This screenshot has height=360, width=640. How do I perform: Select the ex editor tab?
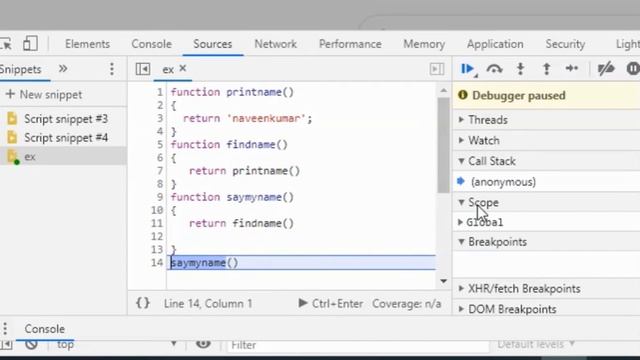click(168, 70)
